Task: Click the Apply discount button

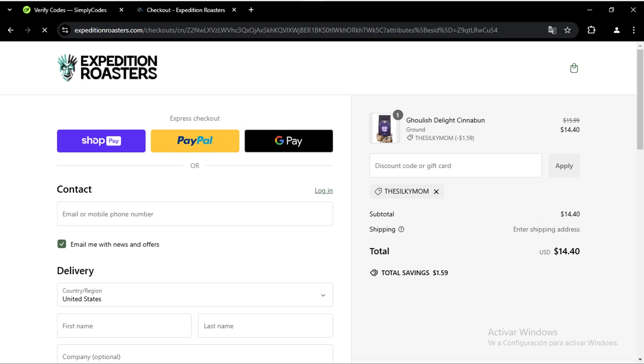Action: tap(564, 165)
